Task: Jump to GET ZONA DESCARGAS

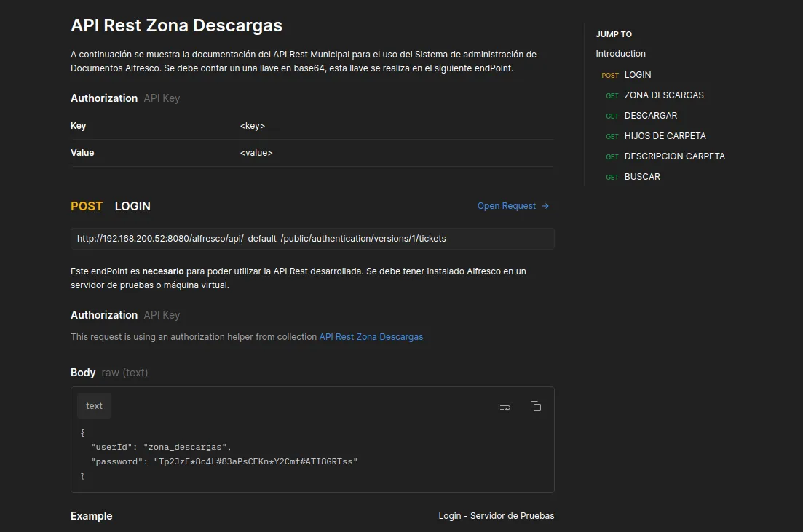Action: 654,95
